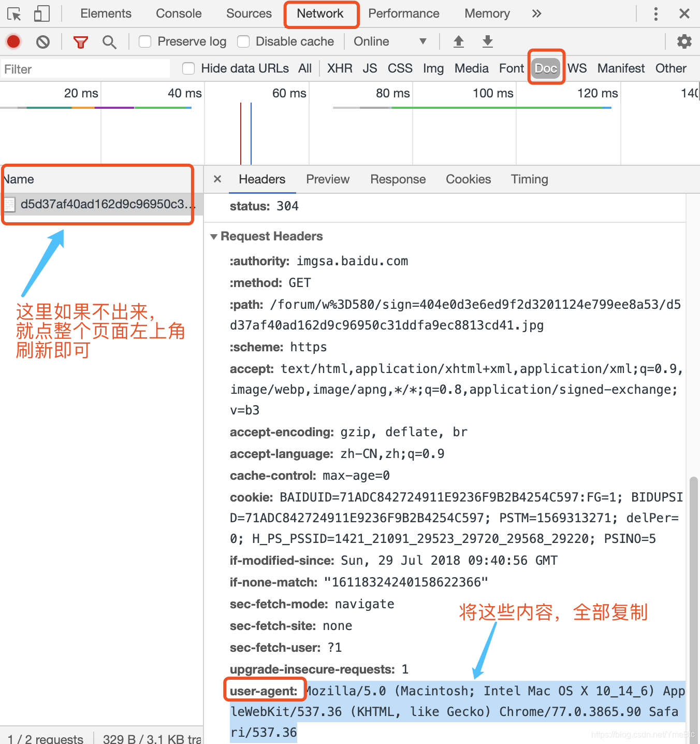Open the Response detail tab
The width and height of the screenshot is (700, 744).
398,179
